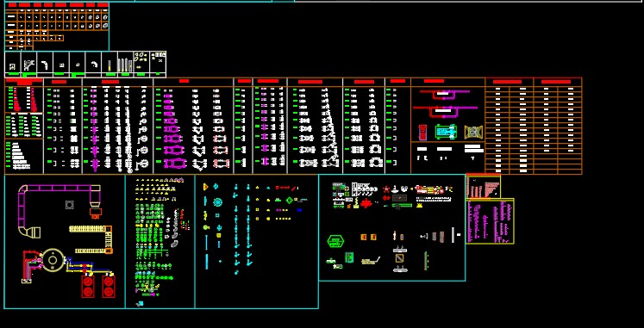The image size is (644, 328).
Task: Select the pink bar chart thumbnail
Action: pyautogui.click(x=483, y=187)
